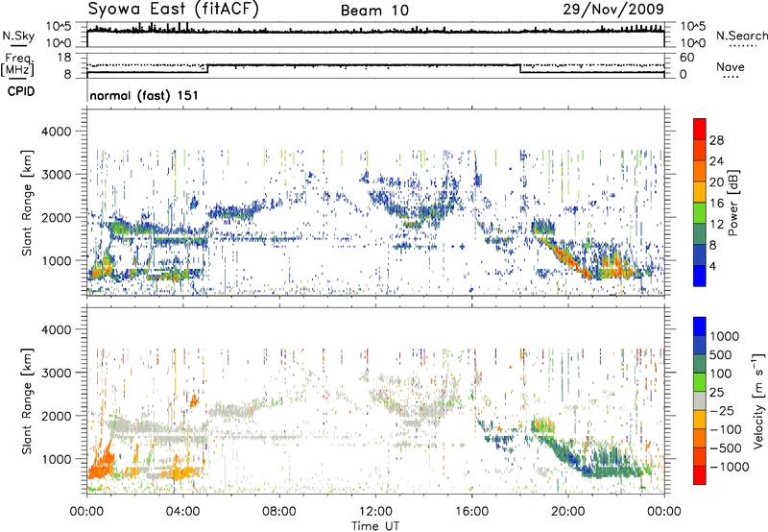Viewport: 768px width, 532px height.
Task: Pick the red bottom segment of Velocity colorbar
Action: pos(700,475)
